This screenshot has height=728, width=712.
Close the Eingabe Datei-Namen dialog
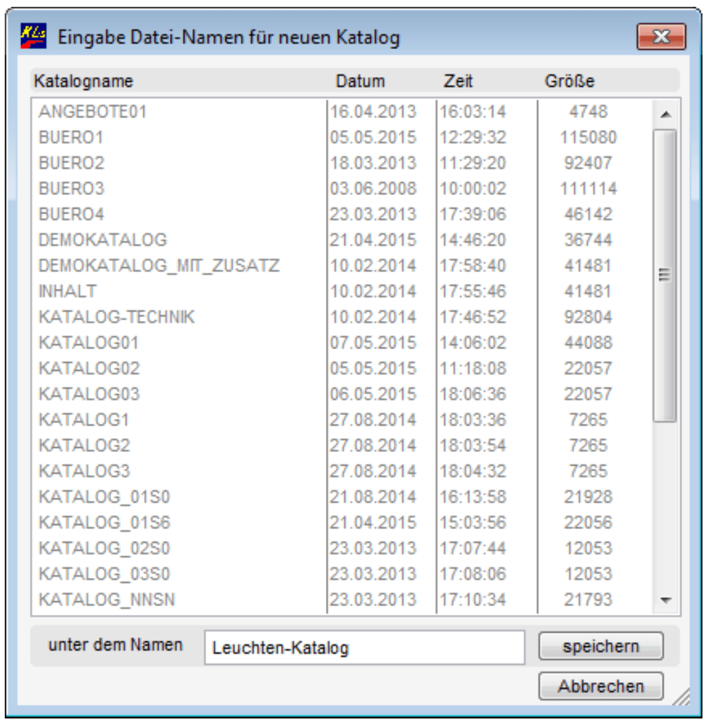pyautogui.click(x=662, y=36)
